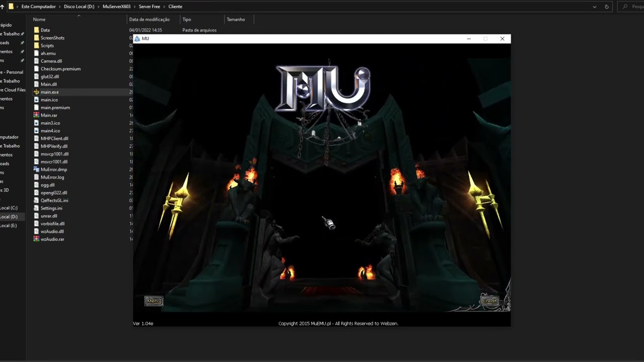Click the refresh icon in Explorer address bar

(x=607, y=7)
